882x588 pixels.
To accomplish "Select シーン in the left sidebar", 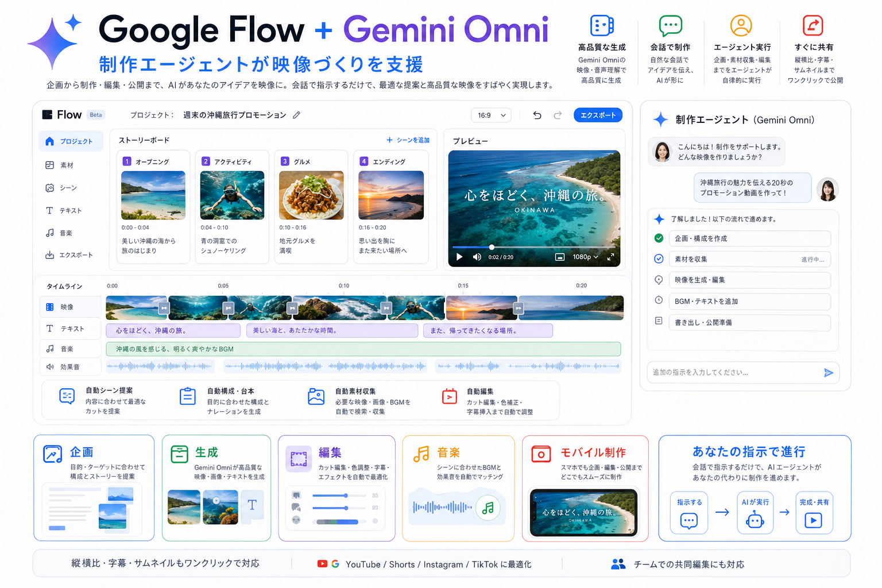I will coord(61,188).
